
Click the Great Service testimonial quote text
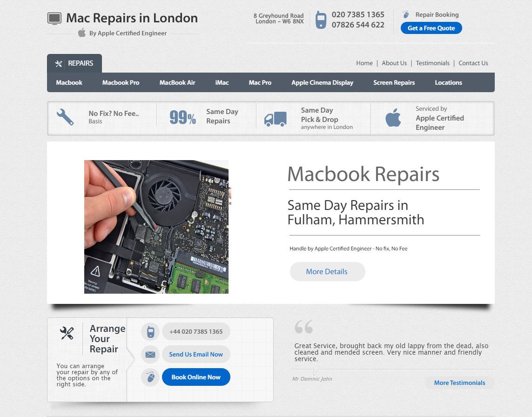tap(391, 352)
